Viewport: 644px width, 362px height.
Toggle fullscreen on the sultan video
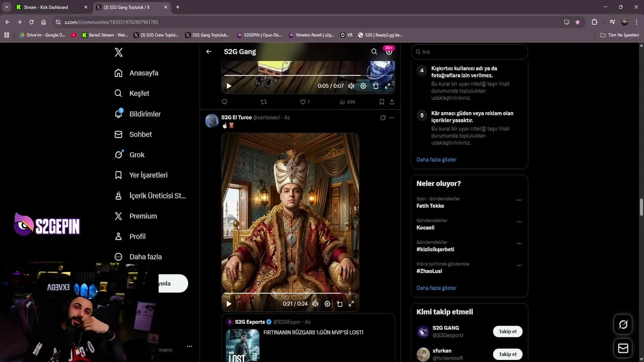coord(351,304)
